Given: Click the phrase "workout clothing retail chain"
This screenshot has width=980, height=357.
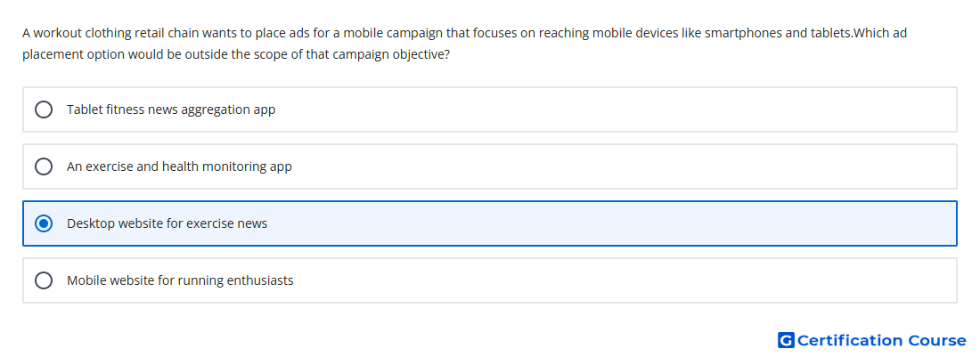Looking at the screenshot, I should 110,33.
